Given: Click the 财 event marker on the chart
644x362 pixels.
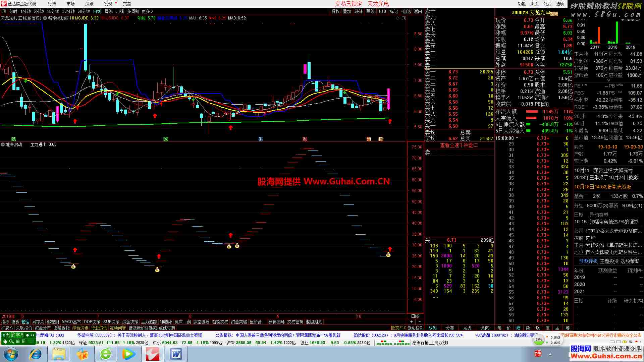Looking at the screenshot, I should 261,139.
